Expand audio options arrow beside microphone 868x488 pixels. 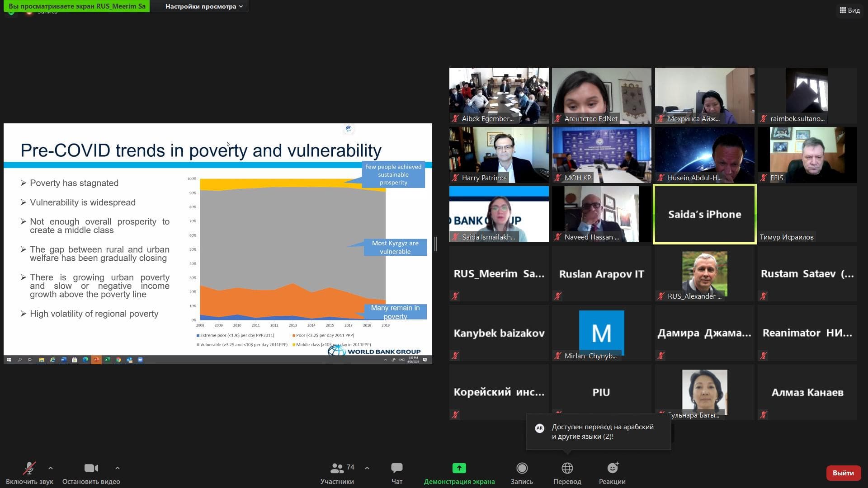click(50, 468)
